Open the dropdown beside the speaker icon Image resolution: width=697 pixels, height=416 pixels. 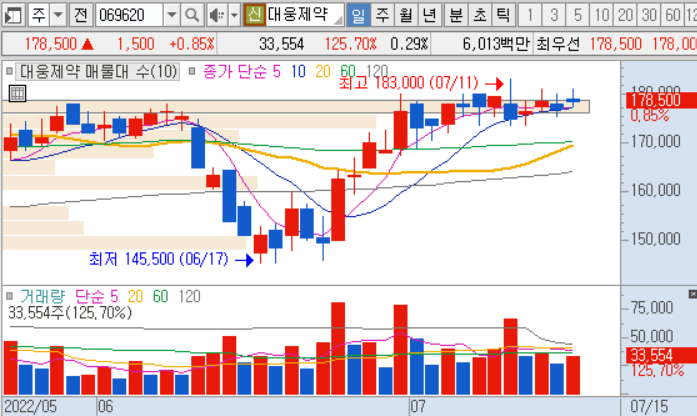tap(234, 15)
